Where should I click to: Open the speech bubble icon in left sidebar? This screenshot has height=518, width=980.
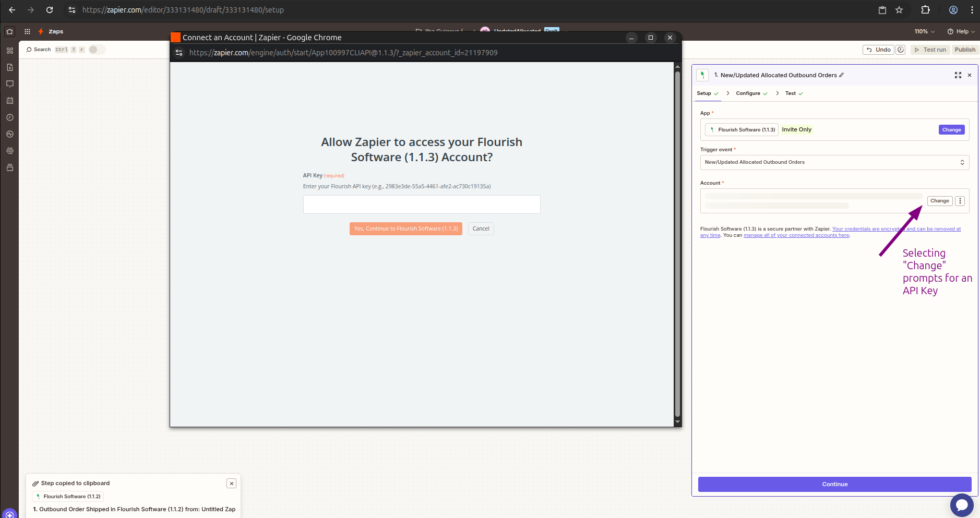point(9,84)
